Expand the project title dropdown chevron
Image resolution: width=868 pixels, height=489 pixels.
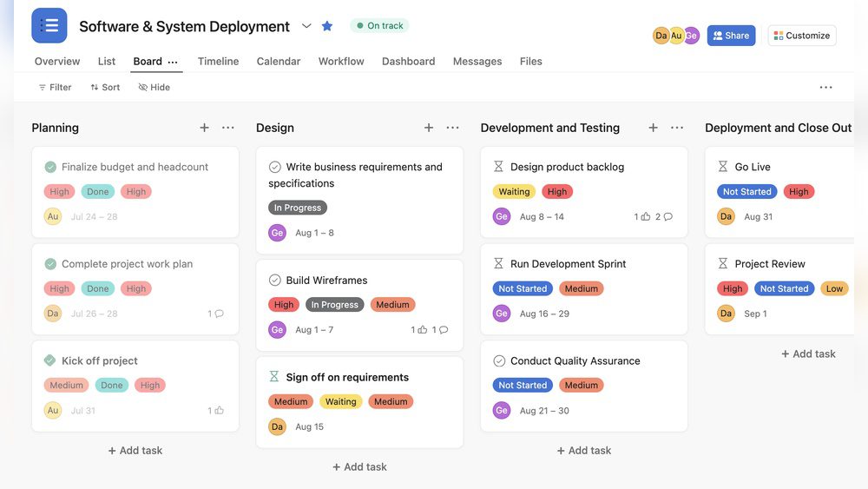pyautogui.click(x=306, y=26)
